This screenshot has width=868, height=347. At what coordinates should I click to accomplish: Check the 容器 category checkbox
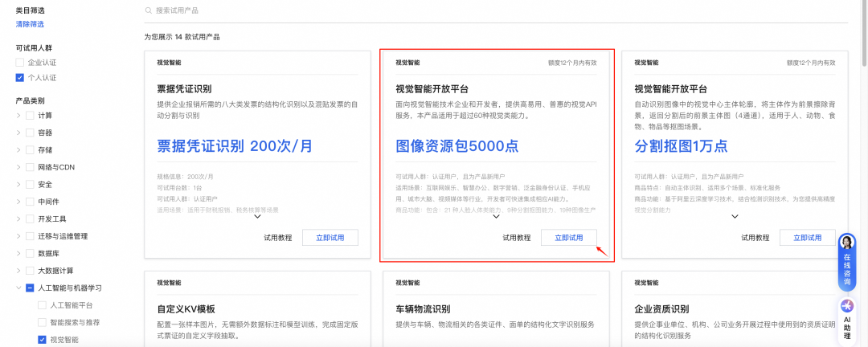(30, 133)
